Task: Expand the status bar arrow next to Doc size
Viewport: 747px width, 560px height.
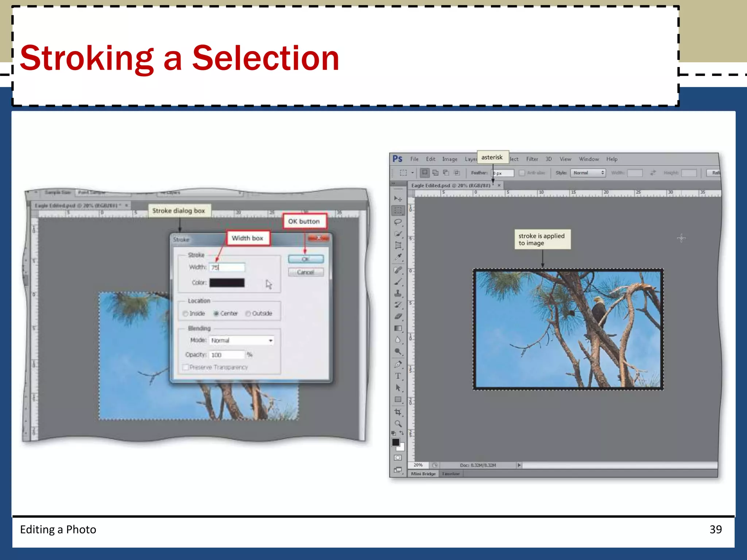Action: click(519, 465)
